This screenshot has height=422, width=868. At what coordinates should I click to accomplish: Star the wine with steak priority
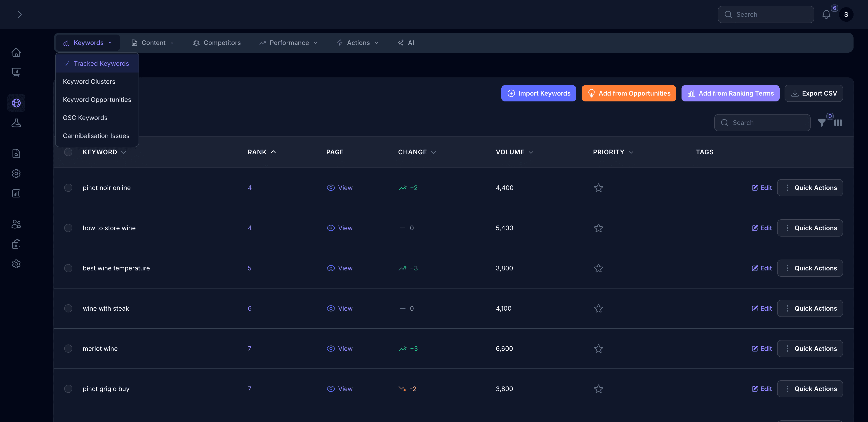[x=598, y=308]
